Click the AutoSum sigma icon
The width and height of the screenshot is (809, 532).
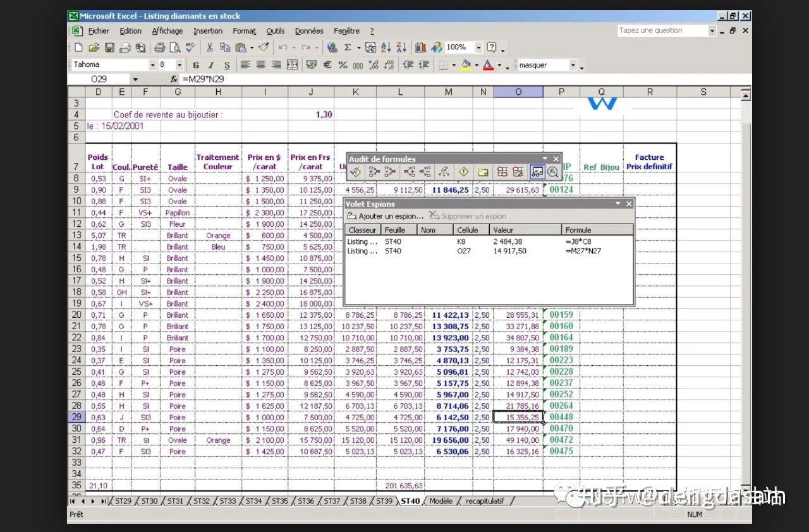click(348, 48)
